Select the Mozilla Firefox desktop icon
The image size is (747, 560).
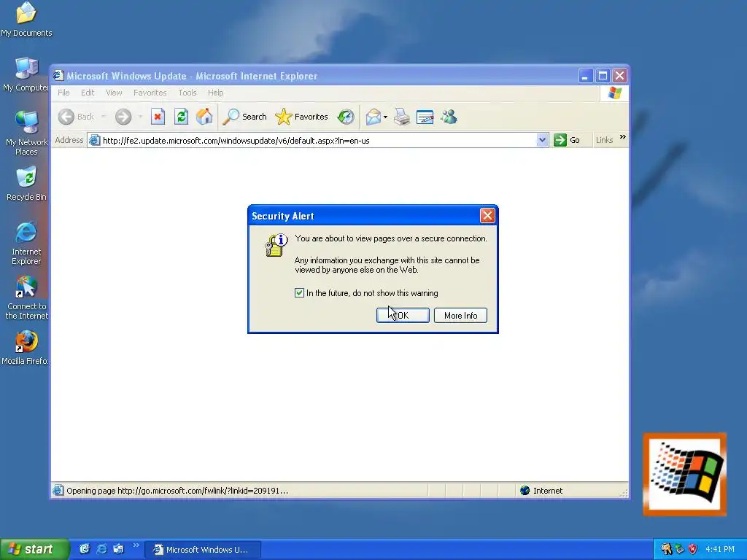coord(26,348)
